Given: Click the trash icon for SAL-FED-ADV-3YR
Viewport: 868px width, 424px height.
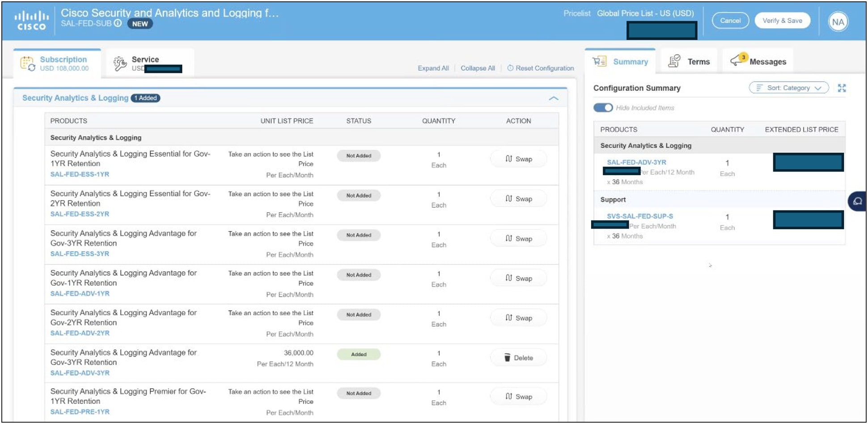Looking at the screenshot, I should pyautogui.click(x=507, y=357).
